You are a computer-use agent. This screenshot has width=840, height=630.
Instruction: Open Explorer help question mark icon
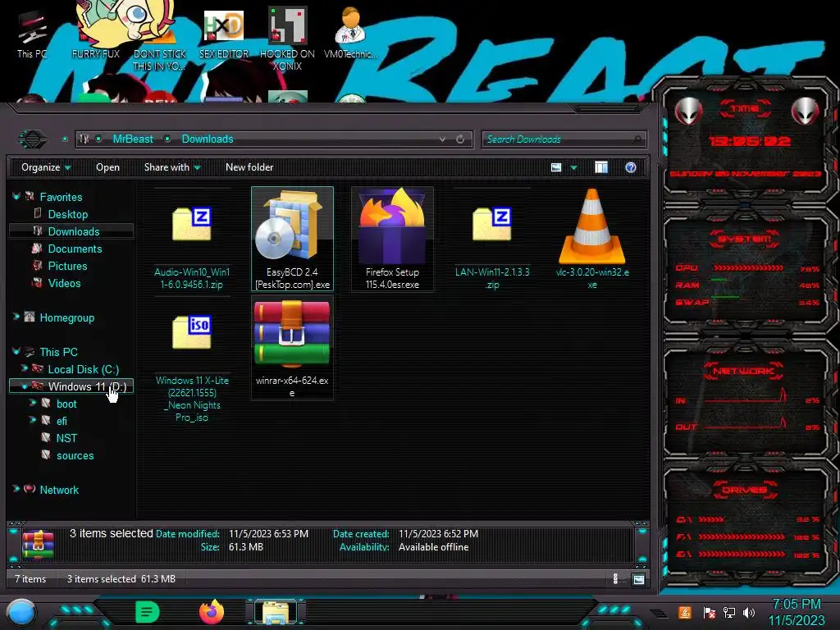(631, 167)
